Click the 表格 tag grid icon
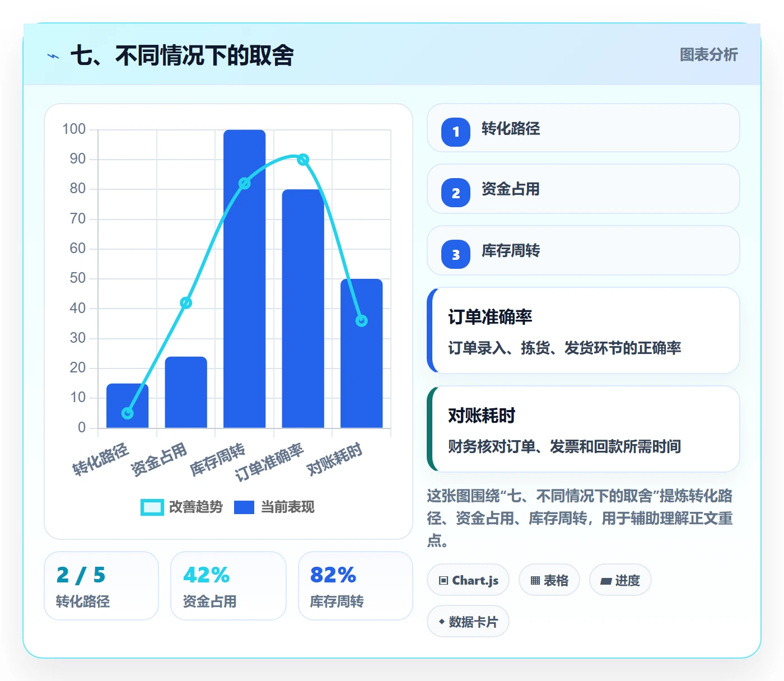784x681 pixels. 535,581
